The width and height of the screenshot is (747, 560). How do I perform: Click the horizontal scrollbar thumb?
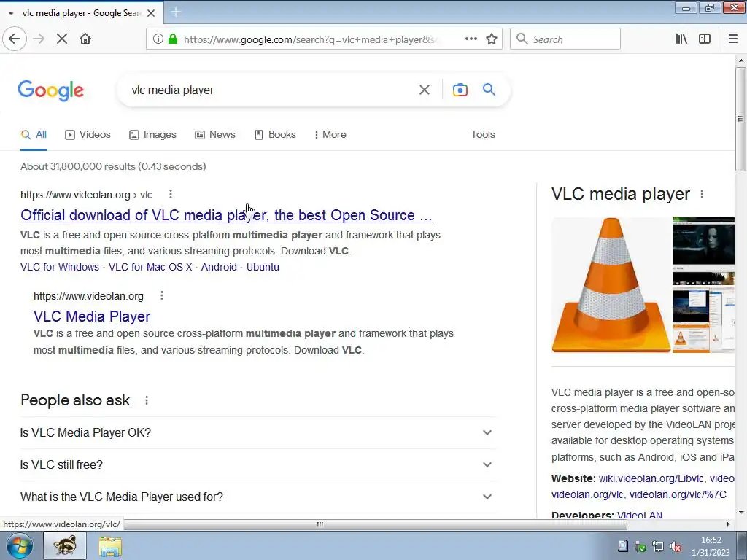(320, 524)
